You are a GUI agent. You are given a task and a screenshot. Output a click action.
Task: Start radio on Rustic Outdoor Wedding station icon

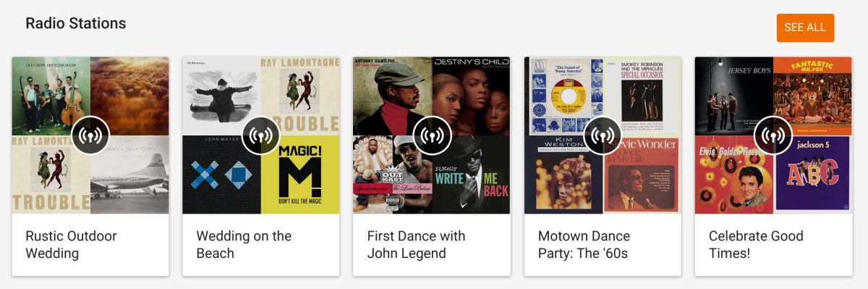click(90, 135)
